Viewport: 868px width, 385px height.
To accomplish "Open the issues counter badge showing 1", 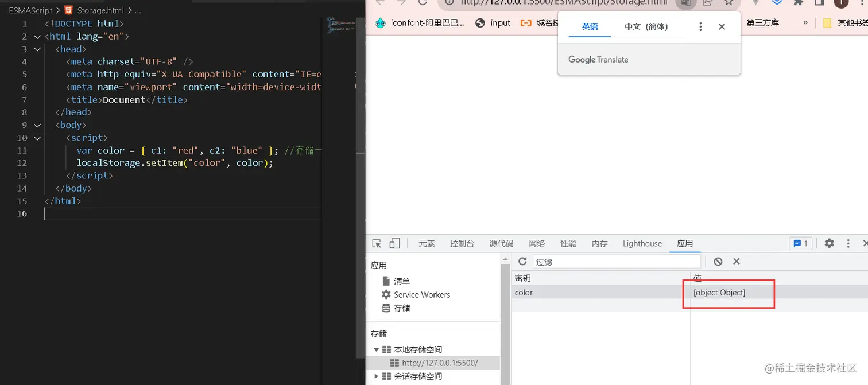I will click(x=800, y=243).
